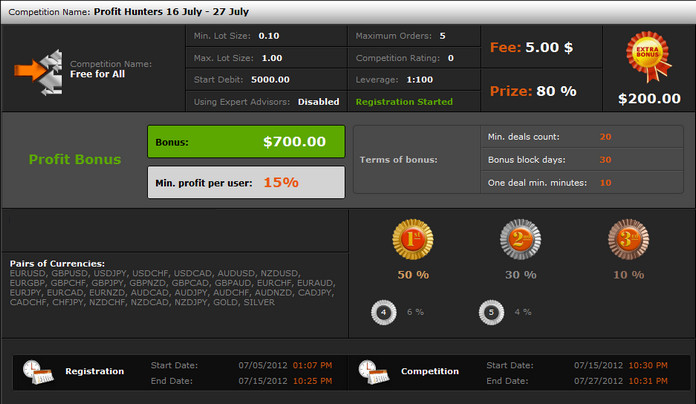
Task: Select the gold 1st place medal
Action: 413,239
